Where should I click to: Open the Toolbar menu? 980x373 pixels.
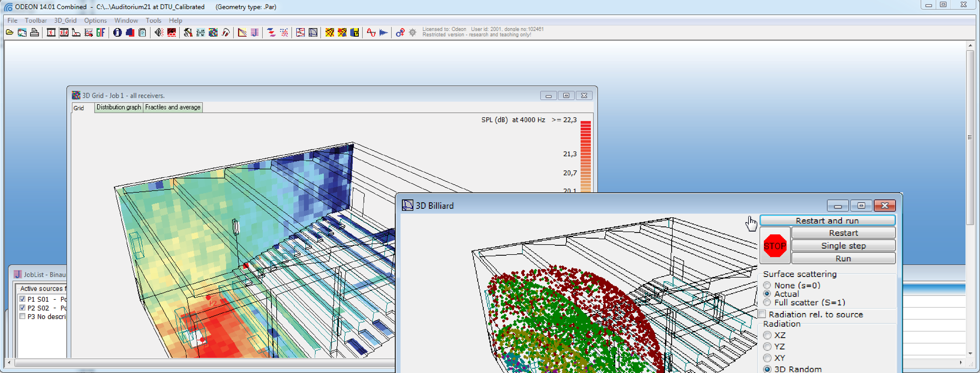click(36, 20)
